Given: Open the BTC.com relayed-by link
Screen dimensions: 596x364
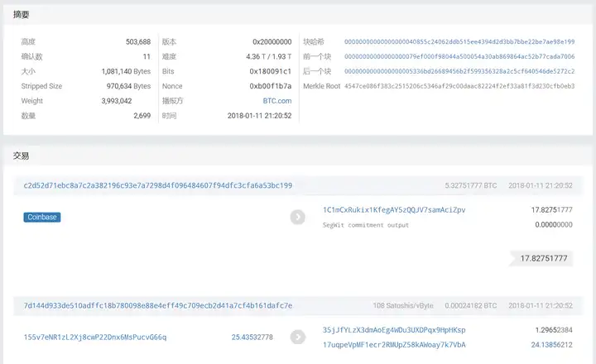Looking at the screenshot, I should 277,101.
